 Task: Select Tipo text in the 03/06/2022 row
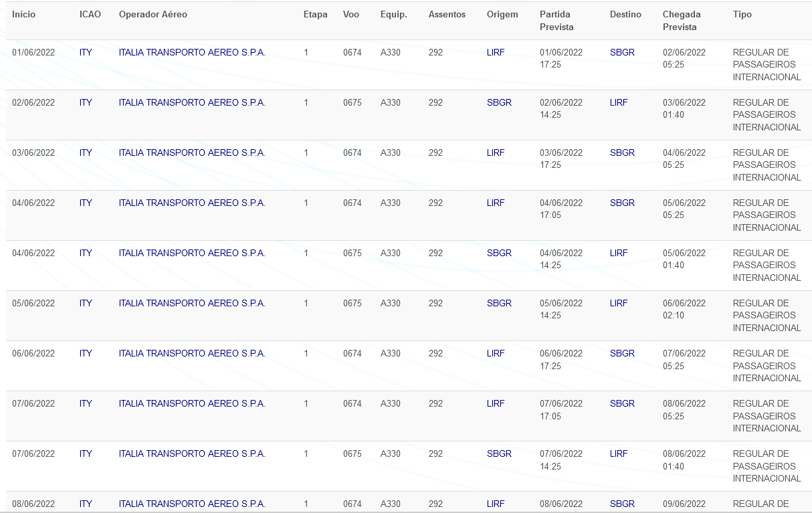[x=767, y=165]
